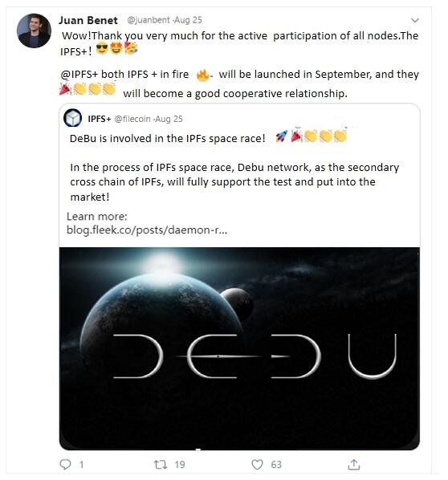Screen dimensions: 448x480
Task: Like the tweet with the heart icon
Action: (257, 465)
